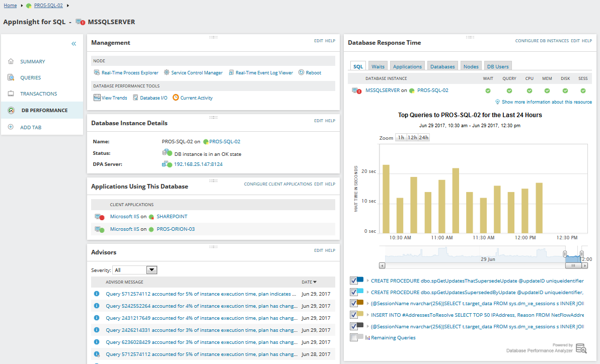
Task: Expand the INSERT INTO #AddressesToResolve query row
Action: (368, 315)
